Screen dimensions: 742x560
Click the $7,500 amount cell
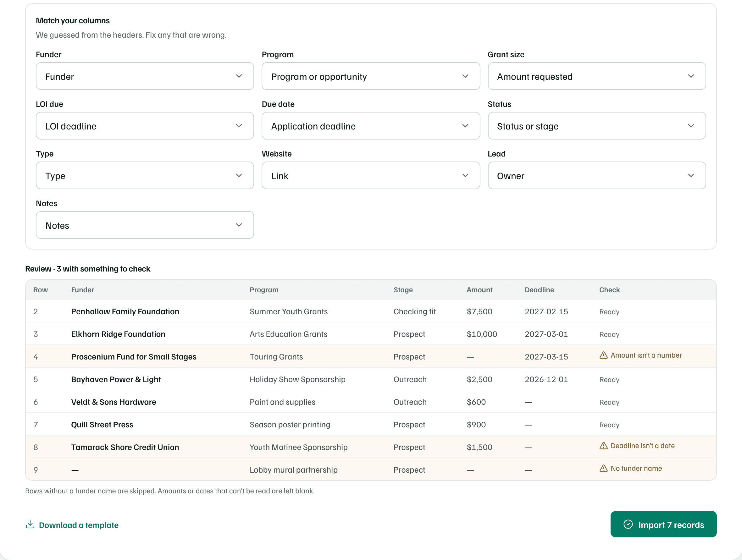pyautogui.click(x=479, y=311)
